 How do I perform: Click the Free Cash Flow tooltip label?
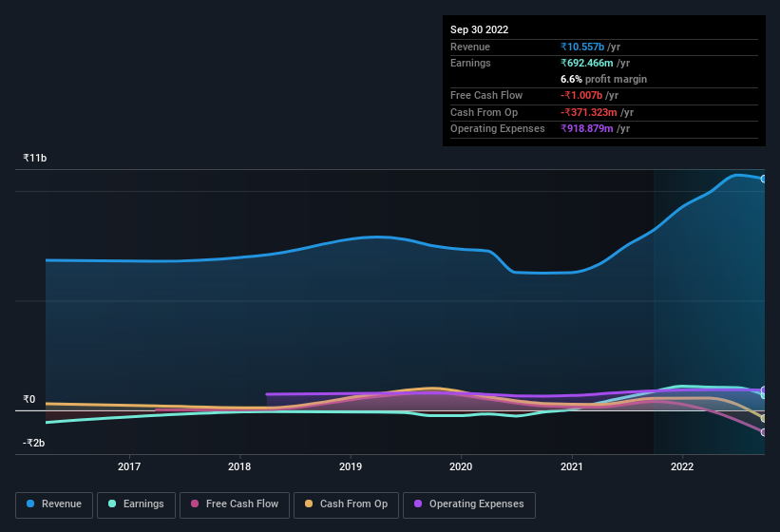[486, 95]
